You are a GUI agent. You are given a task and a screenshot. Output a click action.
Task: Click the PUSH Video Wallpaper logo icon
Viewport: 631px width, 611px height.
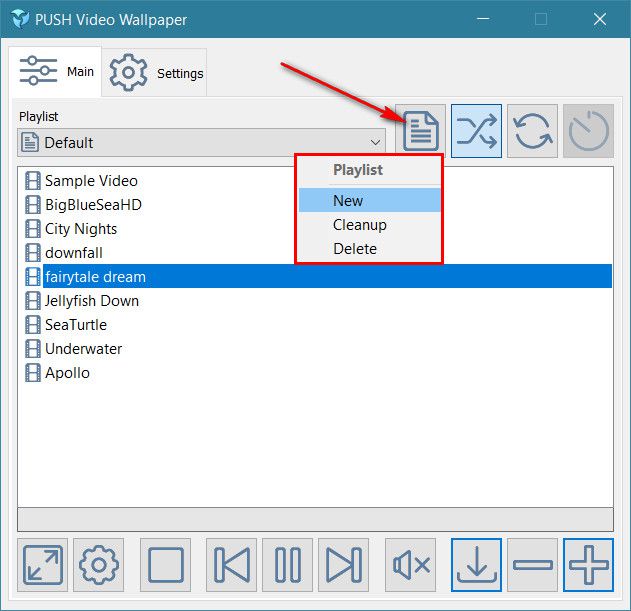click(20, 19)
